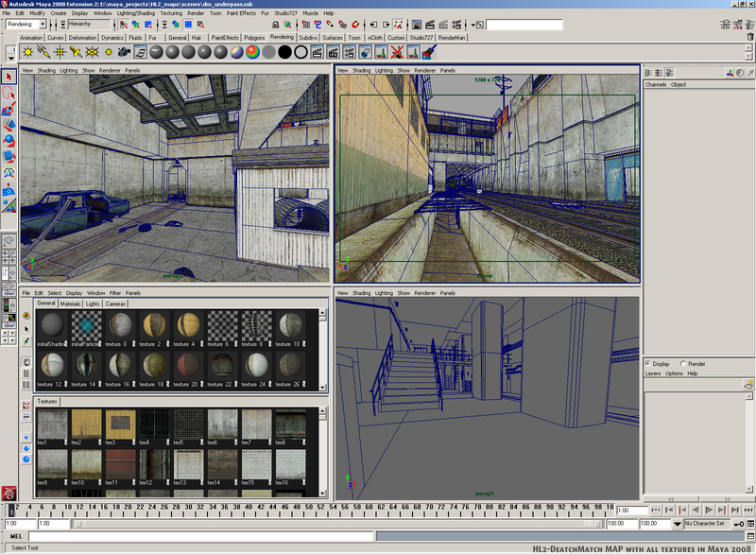Select the Select Tool arrow in toolbox
The width and height of the screenshot is (756, 555).
[x=9, y=77]
